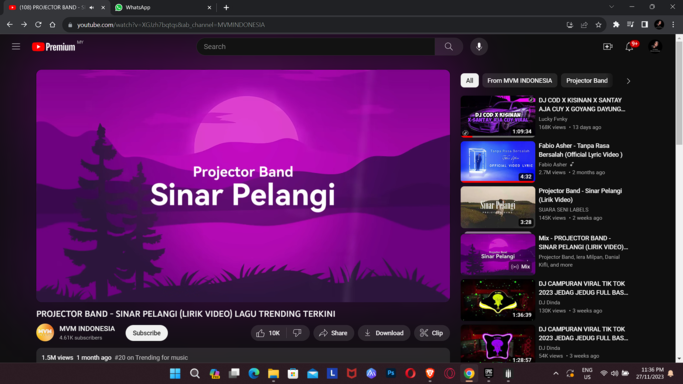Share the Sinar Pelangi video
683x384 pixels.
[x=333, y=333]
